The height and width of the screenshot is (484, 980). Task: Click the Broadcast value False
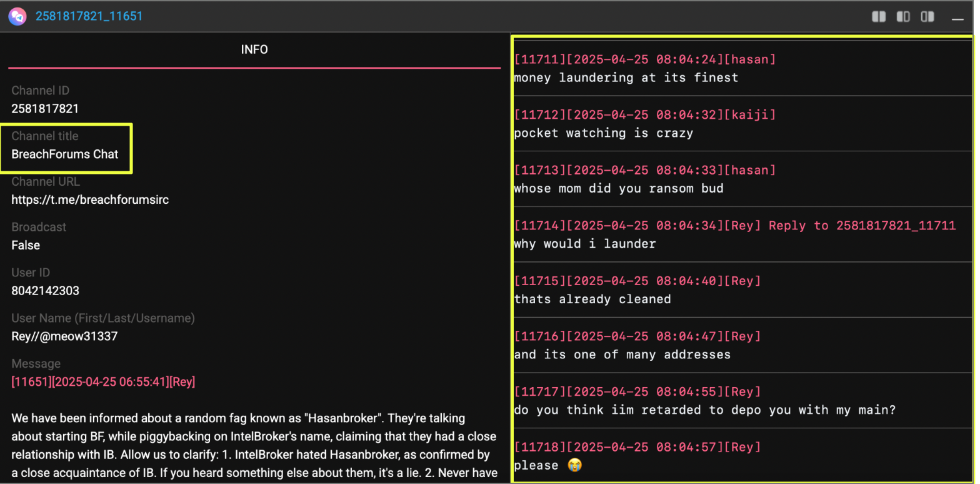click(26, 245)
